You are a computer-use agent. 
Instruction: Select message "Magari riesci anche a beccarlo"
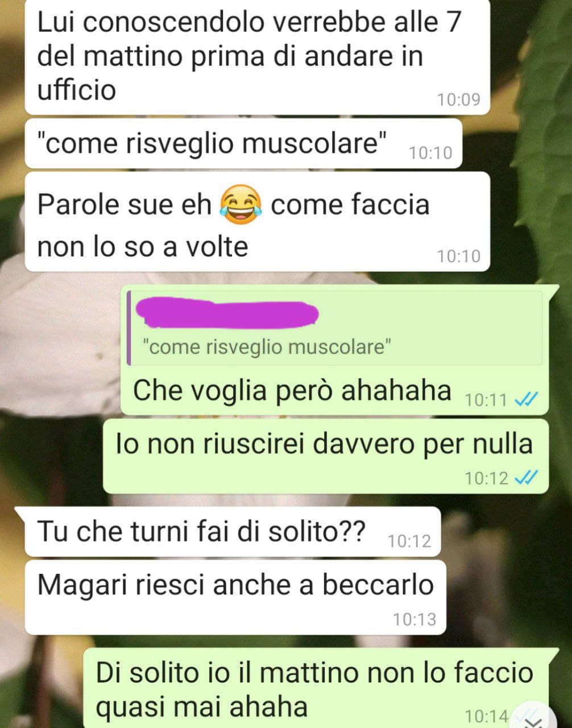pos(235,597)
